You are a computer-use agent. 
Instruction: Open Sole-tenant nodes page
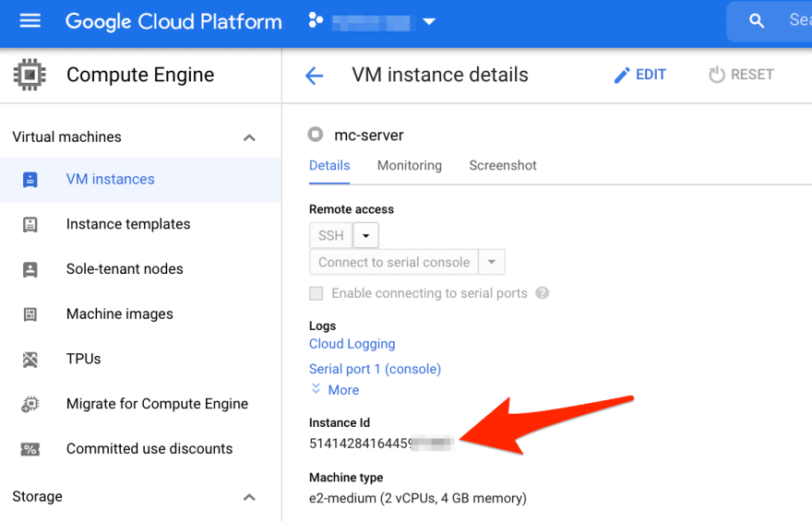click(x=125, y=269)
